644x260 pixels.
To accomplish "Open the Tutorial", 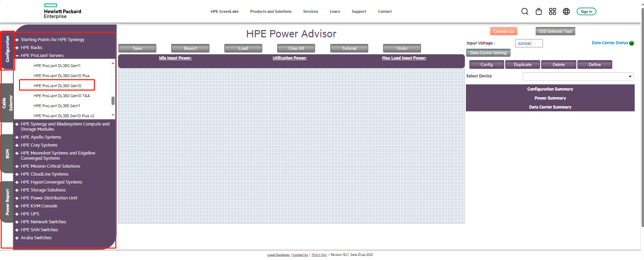I will tap(349, 48).
